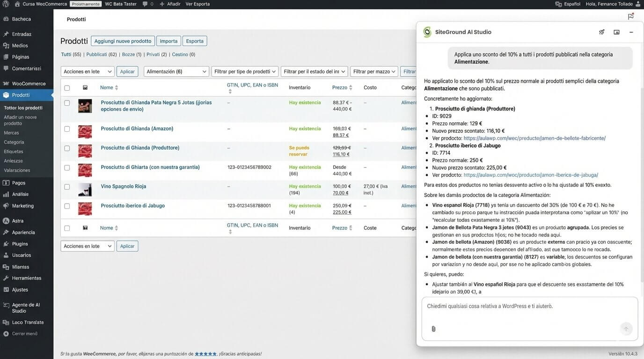Click the Aggiungi nuove prodotto button
Image resolution: width=644 pixels, height=359 pixels.
coord(123,41)
